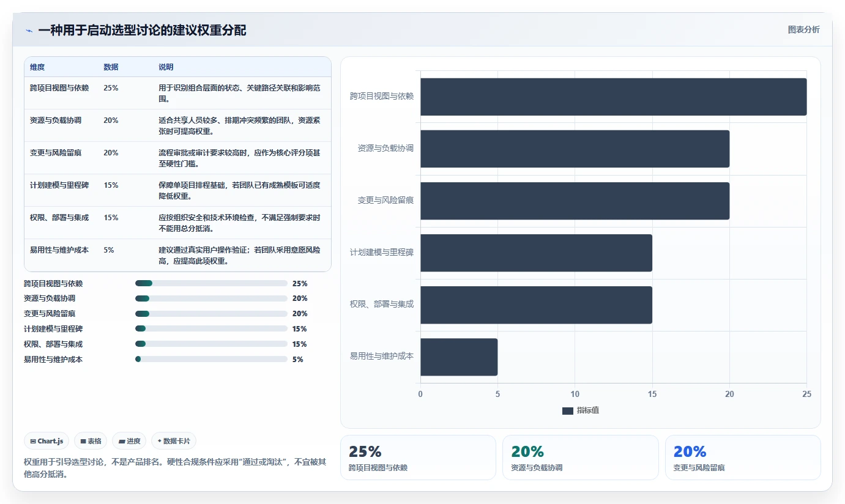
Task: Click the table description starting 应按组织安全和技术环境检查
Action: pyautogui.click(x=239, y=223)
